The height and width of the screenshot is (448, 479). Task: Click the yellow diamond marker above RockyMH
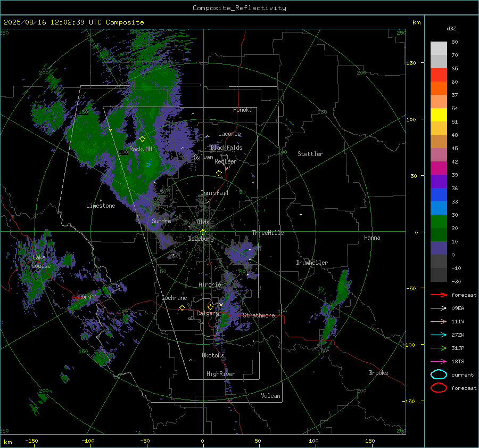click(x=142, y=139)
